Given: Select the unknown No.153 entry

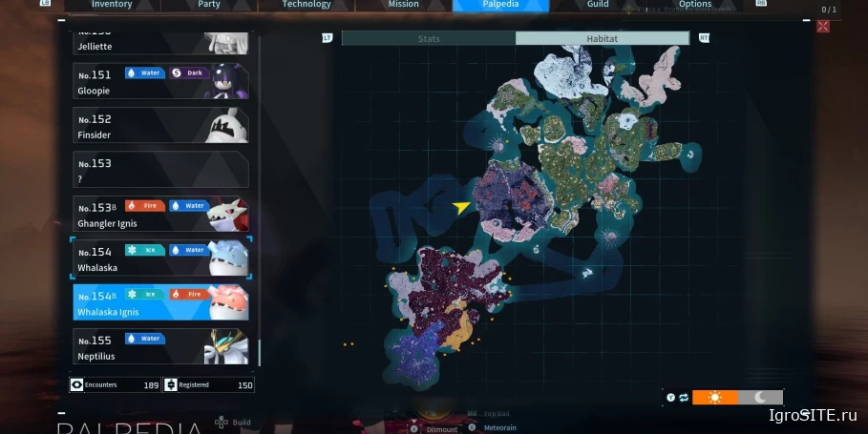Looking at the screenshot, I should [160, 169].
